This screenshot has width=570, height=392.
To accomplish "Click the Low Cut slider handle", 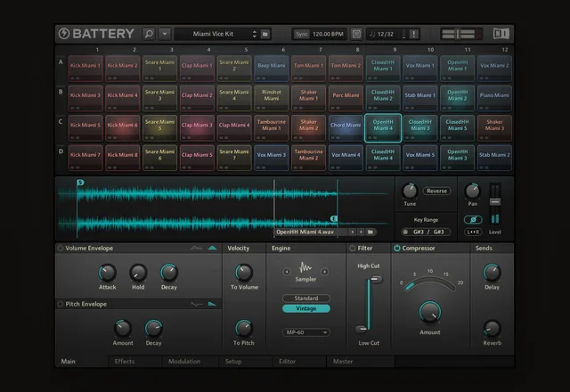I will (x=362, y=329).
